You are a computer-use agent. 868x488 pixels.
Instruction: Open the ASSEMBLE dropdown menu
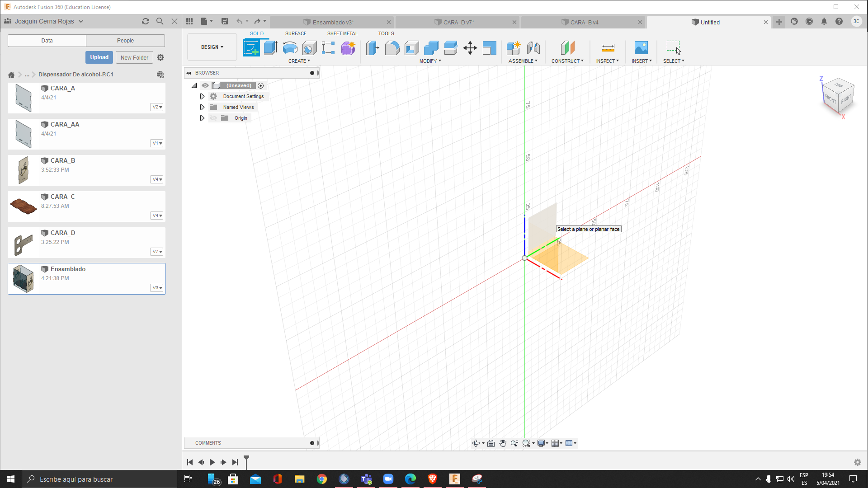(523, 61)
